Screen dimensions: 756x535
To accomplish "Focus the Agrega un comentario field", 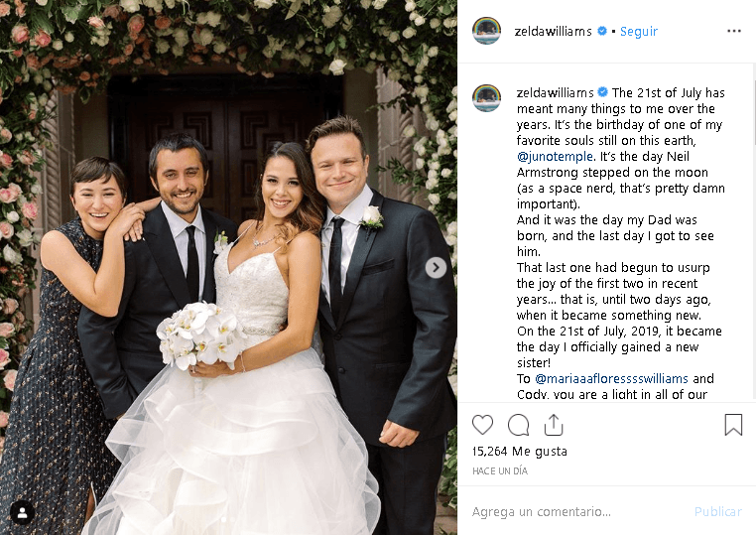I will click(578, 511).
